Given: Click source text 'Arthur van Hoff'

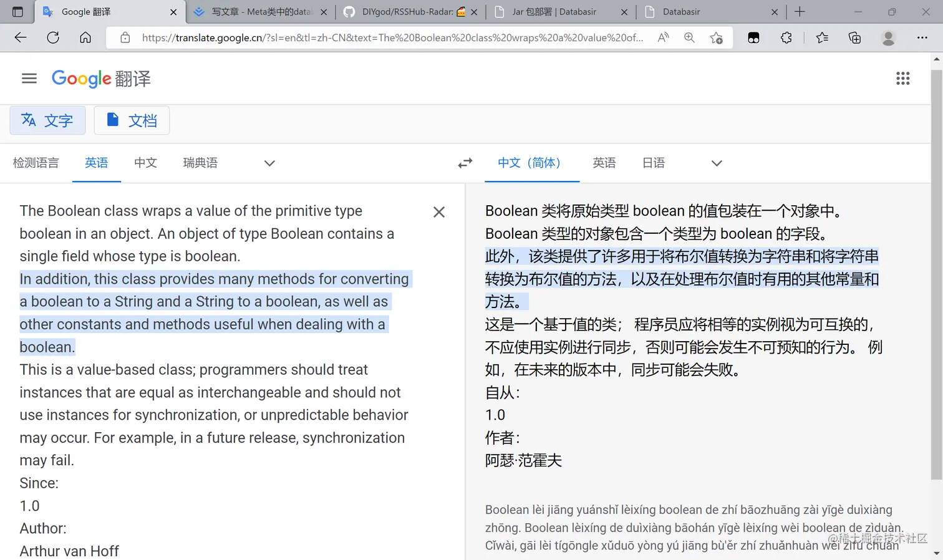Looking at the screenshot, I should tap(69, 551).
